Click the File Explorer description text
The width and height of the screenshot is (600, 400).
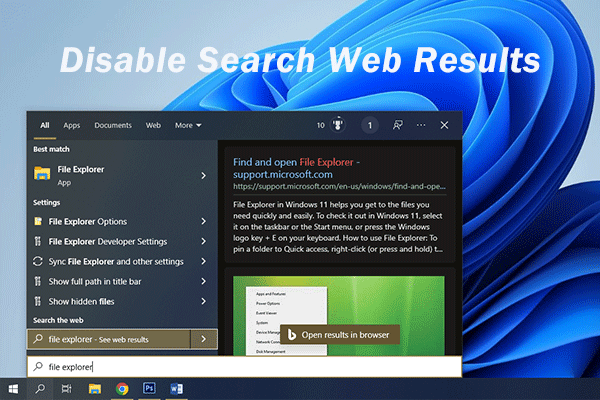[338, 227]
